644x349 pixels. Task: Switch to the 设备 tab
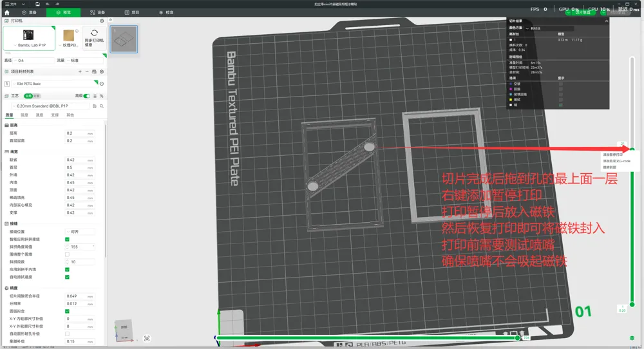pyautogui.click(x=98, y=12)
